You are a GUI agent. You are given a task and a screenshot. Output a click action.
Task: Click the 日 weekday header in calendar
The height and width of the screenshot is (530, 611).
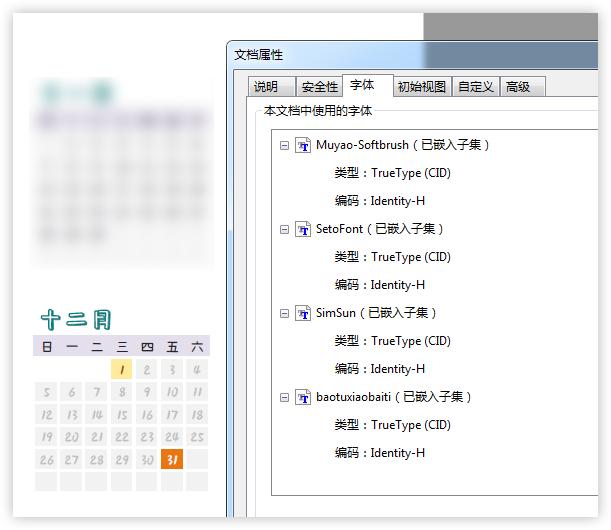point(47,346)
